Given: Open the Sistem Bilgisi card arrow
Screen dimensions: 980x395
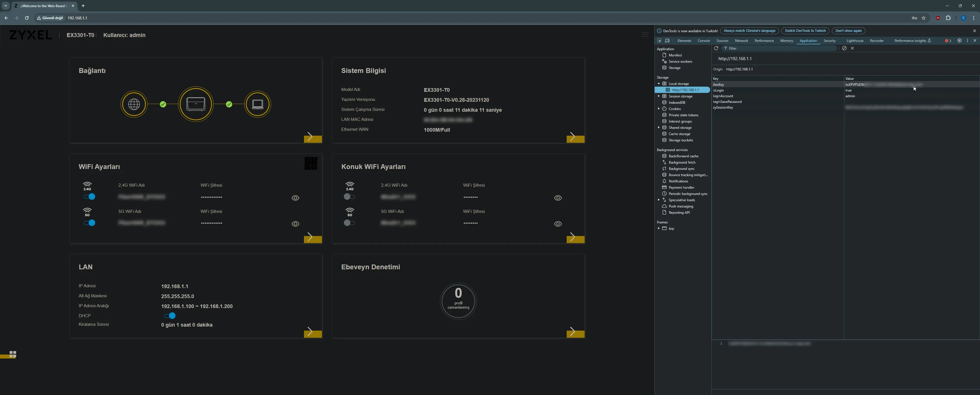Looking at the screenshot, I should coord(575,137).
